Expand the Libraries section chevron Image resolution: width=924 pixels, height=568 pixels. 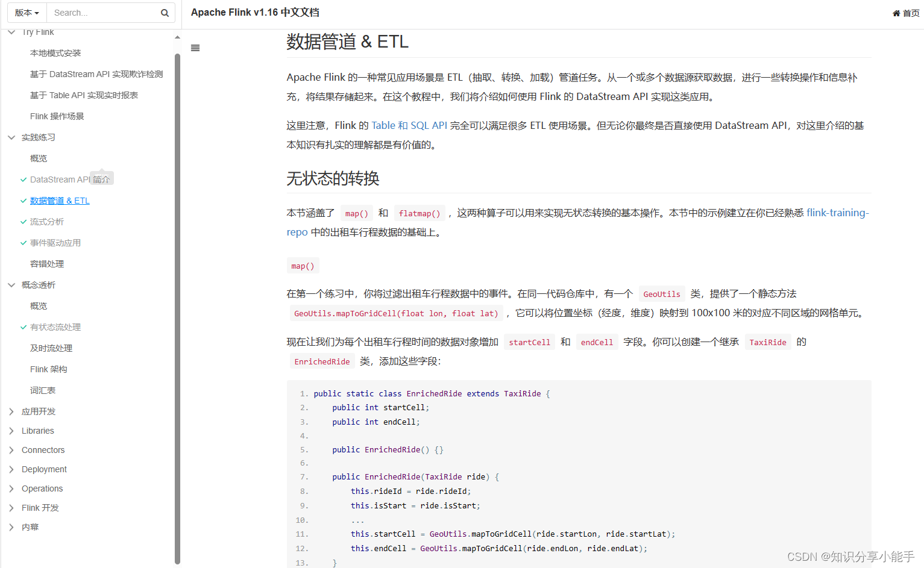click(11, 431)
